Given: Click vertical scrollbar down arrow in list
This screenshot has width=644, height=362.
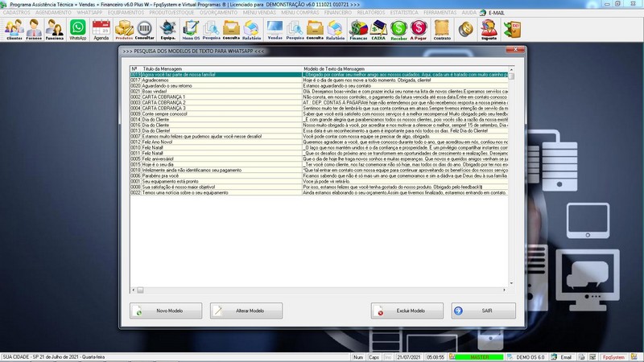Looking at the screenshot, I should [511, 283].
